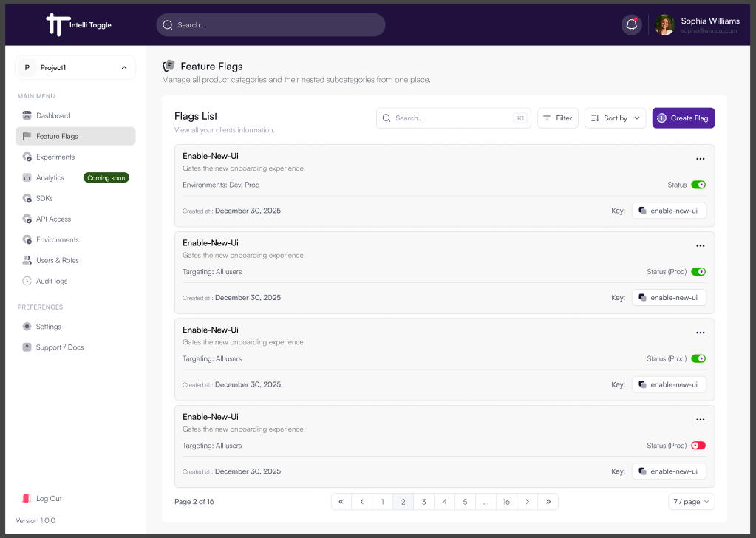The width and height of the screenshot is (756, 538).
Task: Enable the red Status (Prod) toggle on last flag
Action: coord(698,445)
